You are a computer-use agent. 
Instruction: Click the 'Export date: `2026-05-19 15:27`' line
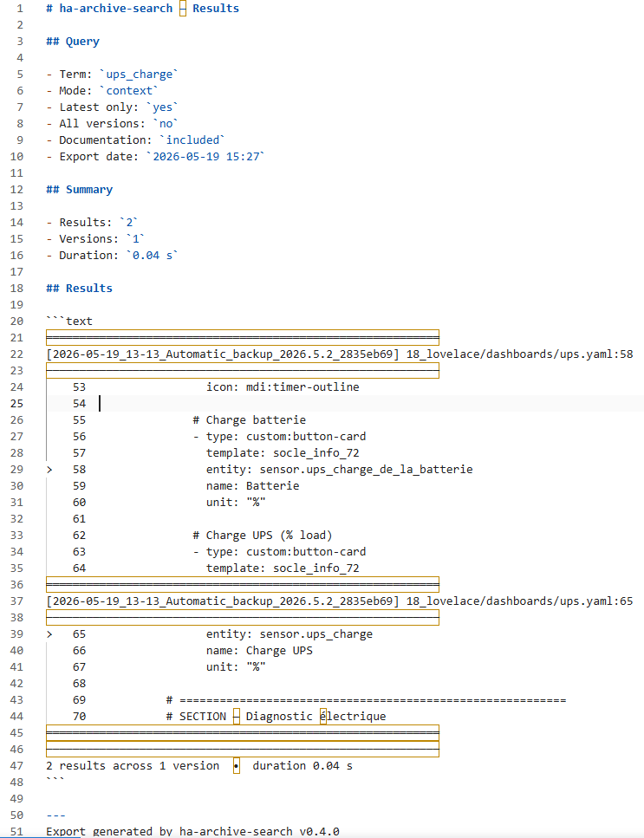point(155,157)
